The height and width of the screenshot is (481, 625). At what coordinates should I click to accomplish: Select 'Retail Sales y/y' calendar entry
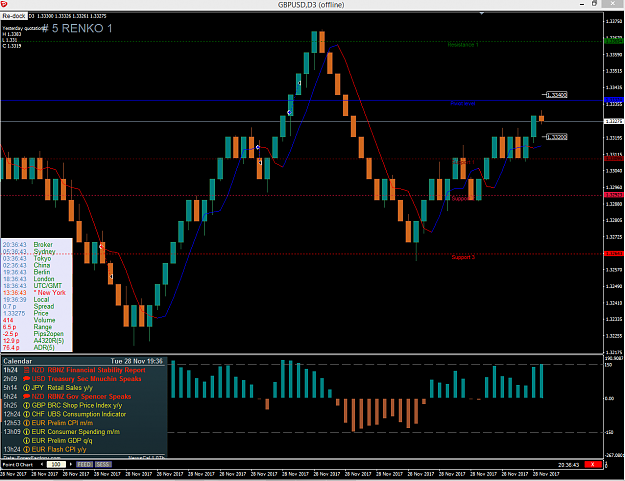70,388
